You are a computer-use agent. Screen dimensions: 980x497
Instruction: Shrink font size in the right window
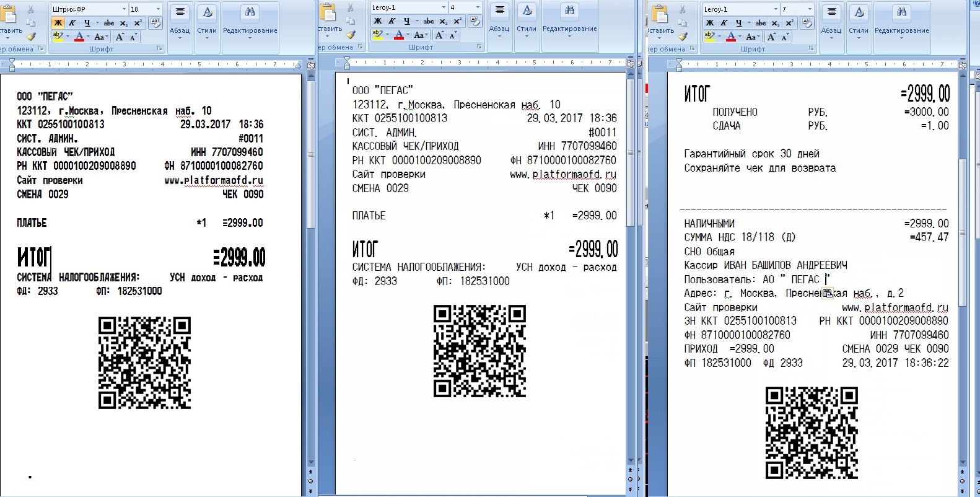pos(785,37)
